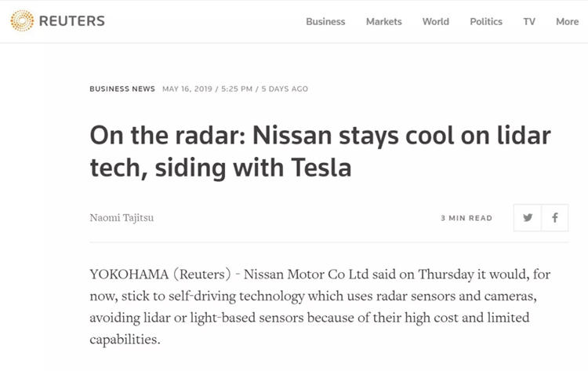Share the article via Twitter bird icon
588x371 pixels.
(528, 217)
